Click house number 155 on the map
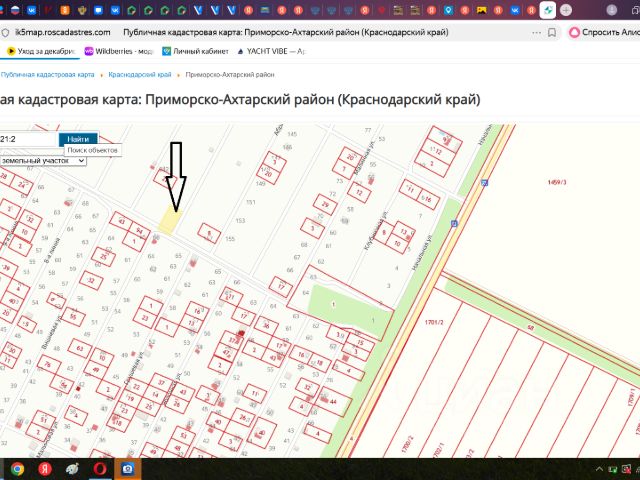Image resolution: width=640 pixels, height=480 pixels. [230, 239]
